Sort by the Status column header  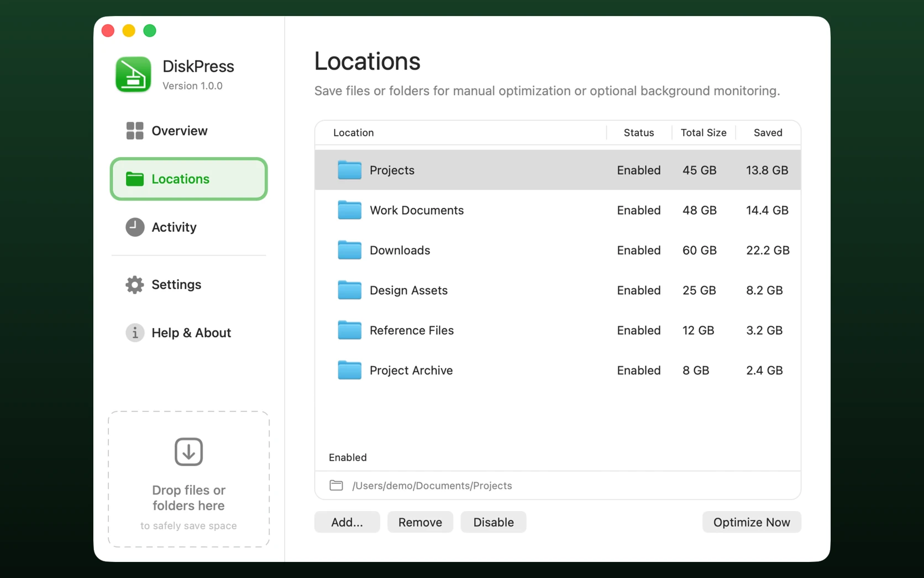point(639,133)
